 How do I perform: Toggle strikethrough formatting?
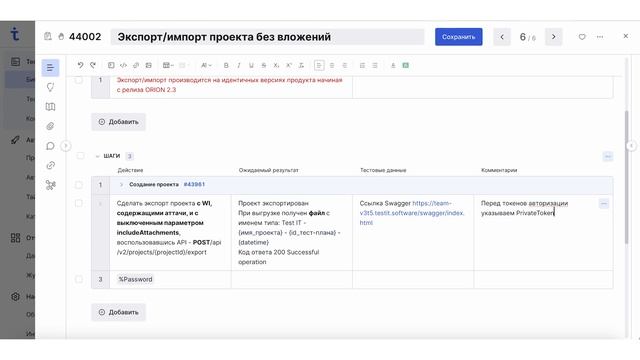[264, 65]
